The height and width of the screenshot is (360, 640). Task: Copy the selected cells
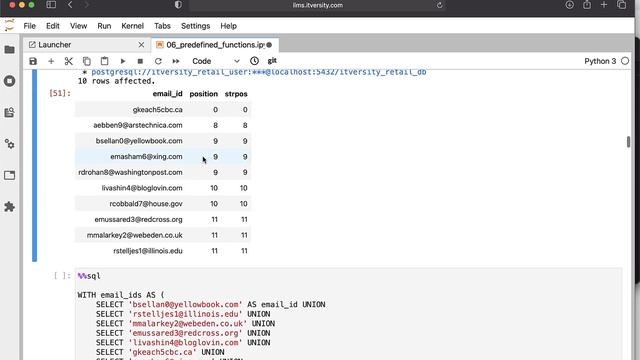coord(87,61)
